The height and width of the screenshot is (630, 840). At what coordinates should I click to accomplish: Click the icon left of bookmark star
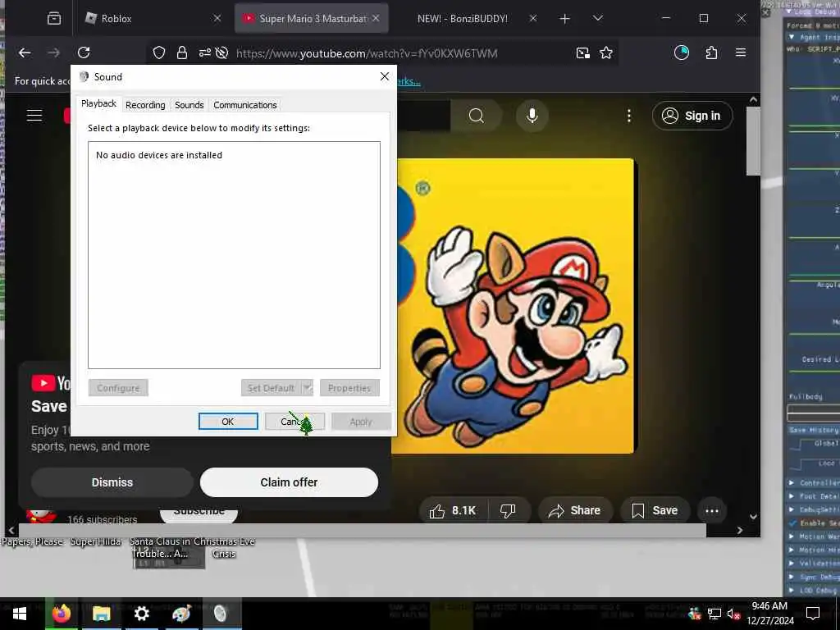click(583, 52)
